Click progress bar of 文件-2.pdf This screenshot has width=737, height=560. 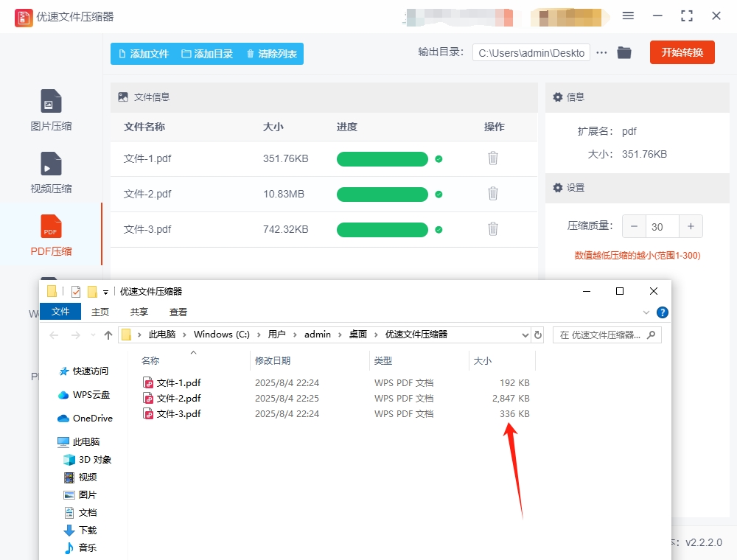382,194
